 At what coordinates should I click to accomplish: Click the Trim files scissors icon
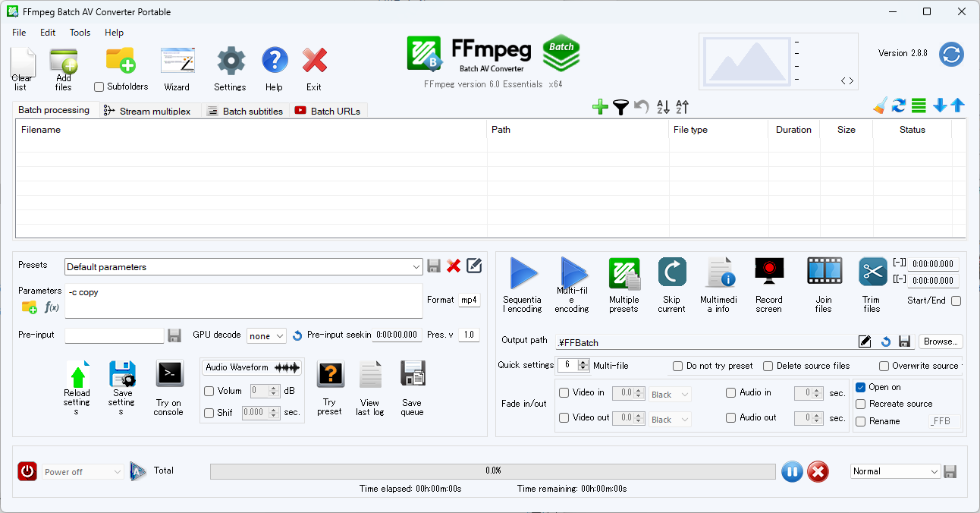(x=872, y=272)
